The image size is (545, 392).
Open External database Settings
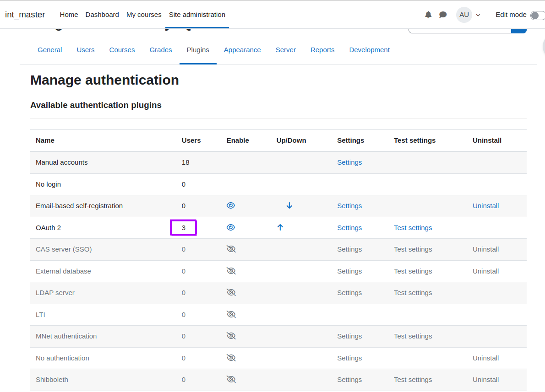tap(349, 271)
